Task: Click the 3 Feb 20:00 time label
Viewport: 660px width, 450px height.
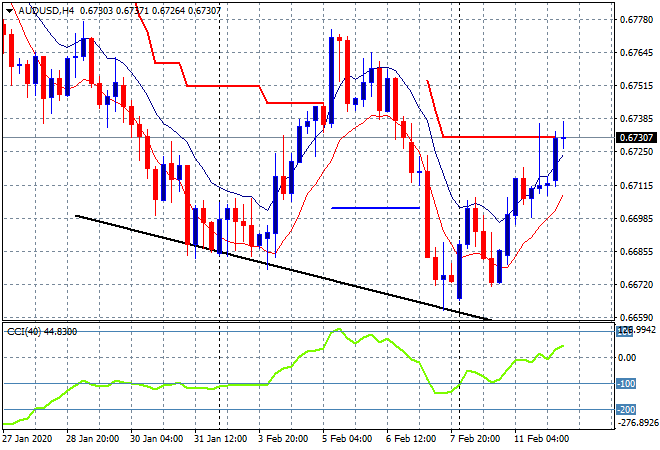Action: click(x=283, y=439)
